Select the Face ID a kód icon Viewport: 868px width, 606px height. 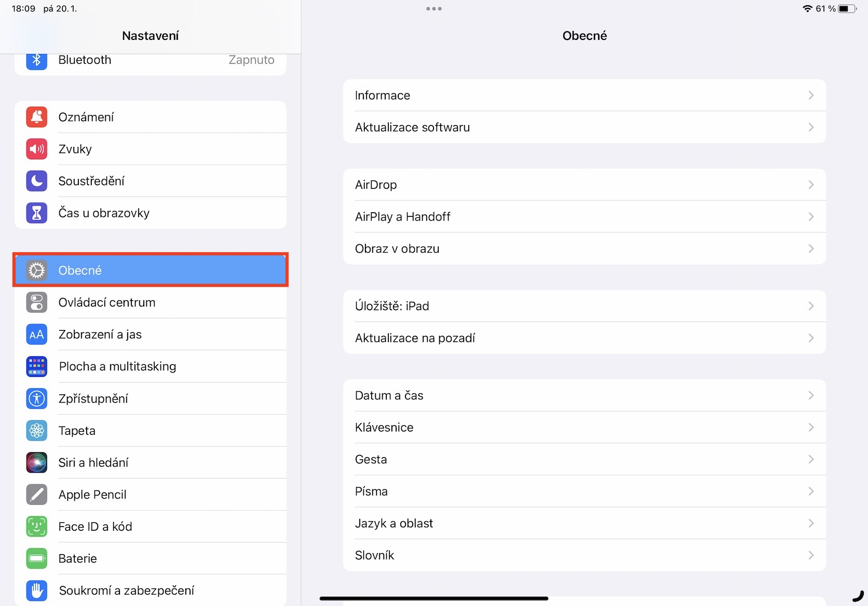[37, 527]
